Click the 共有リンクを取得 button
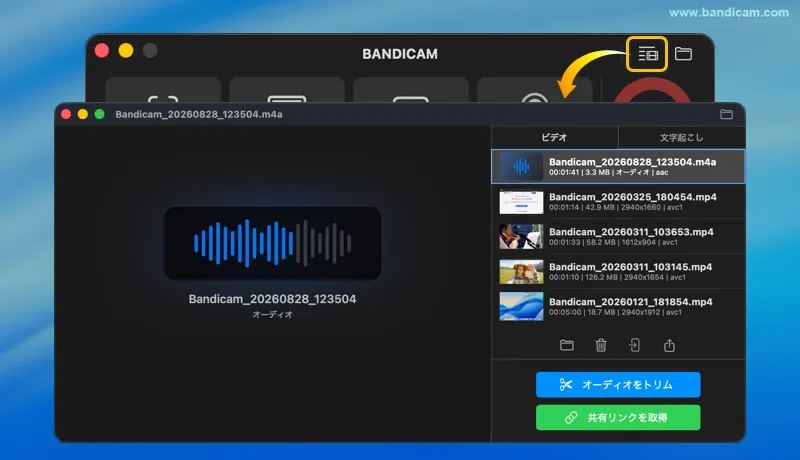 (x=618, y=418)
